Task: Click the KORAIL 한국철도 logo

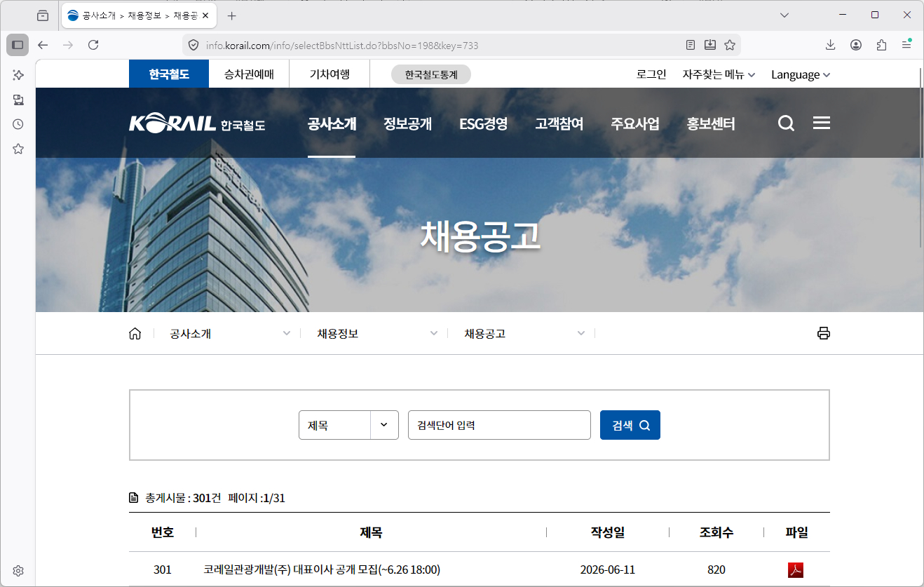Action: pos(197,124)
